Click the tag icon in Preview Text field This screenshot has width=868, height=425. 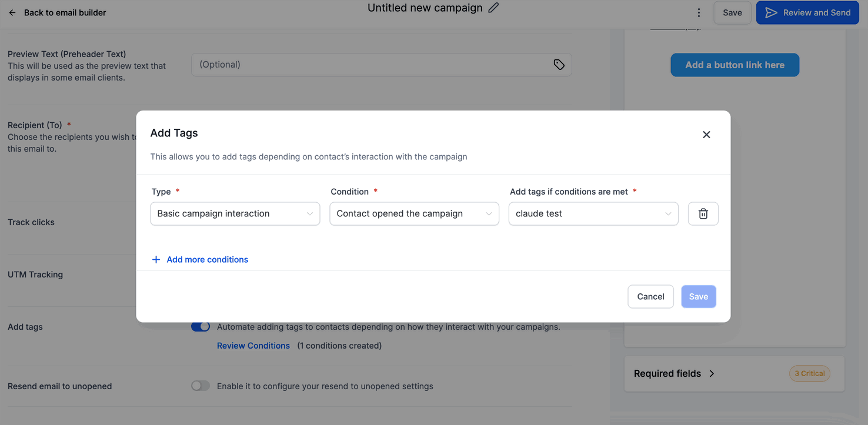pos(559,65)
